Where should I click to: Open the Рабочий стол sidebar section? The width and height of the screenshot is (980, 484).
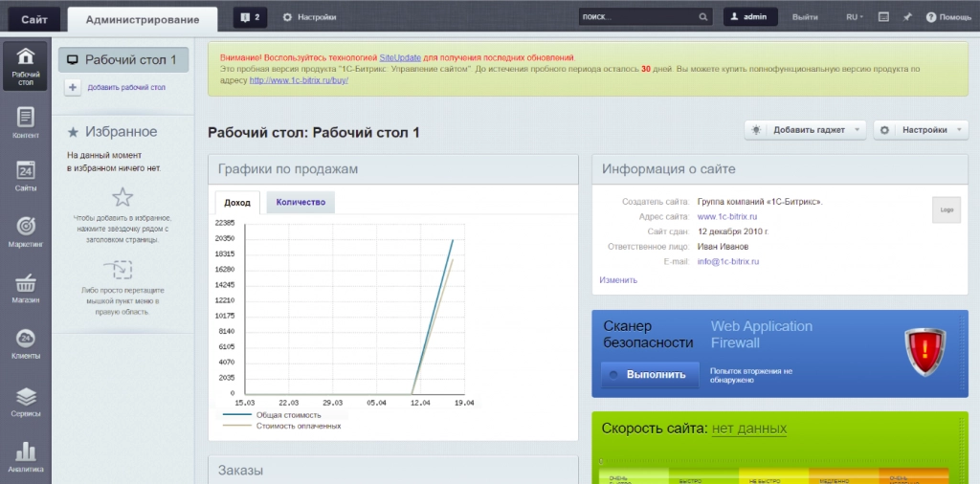pos(26,67)
